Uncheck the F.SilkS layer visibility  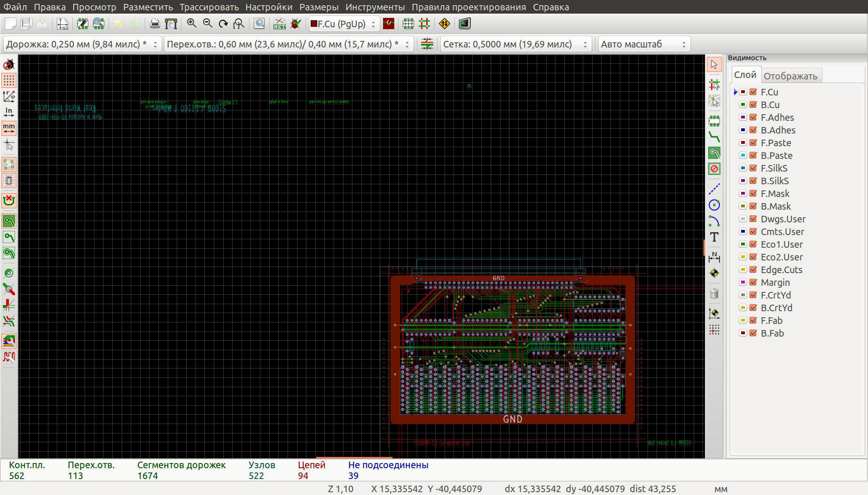[x=753, y=168]
